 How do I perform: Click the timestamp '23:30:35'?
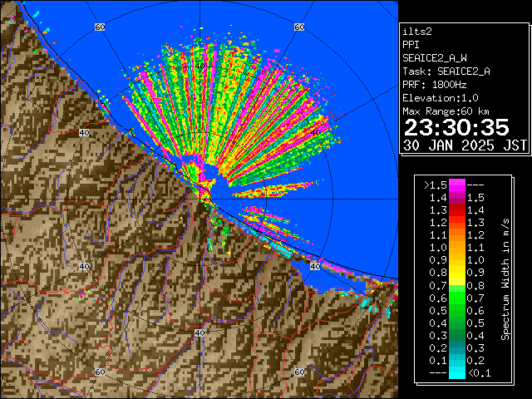tap(456, 127)
